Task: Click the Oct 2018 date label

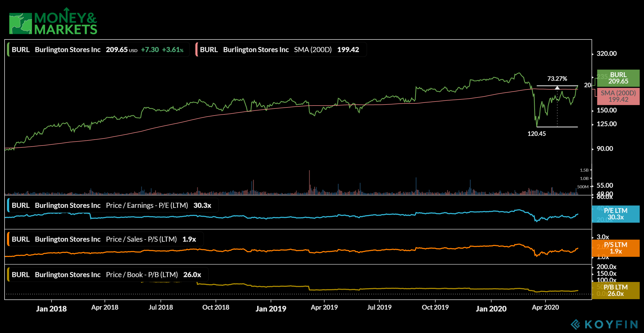Action: tap(216, 307)
